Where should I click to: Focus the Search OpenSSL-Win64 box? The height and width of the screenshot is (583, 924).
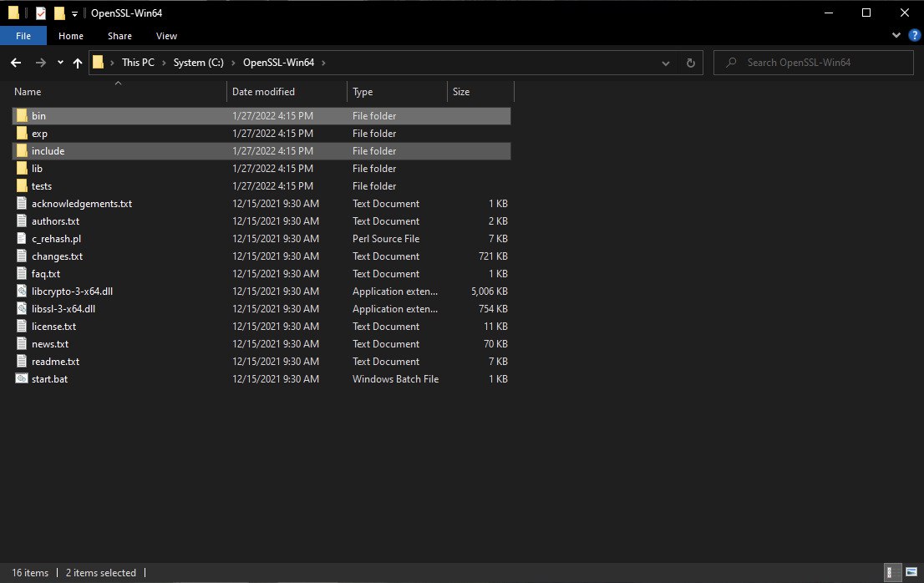tap(813, 63)
